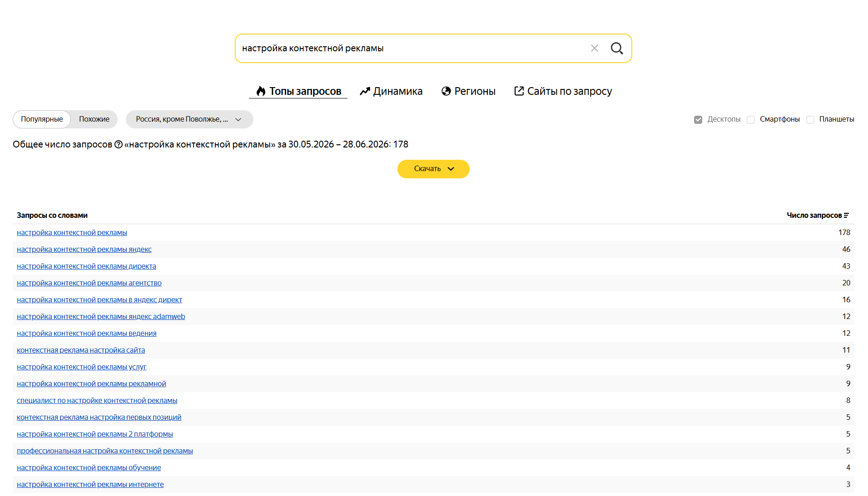Click the flame icon on Топы запросов
Viewport: 868px width, 496px height.
(x=261, y=91)
